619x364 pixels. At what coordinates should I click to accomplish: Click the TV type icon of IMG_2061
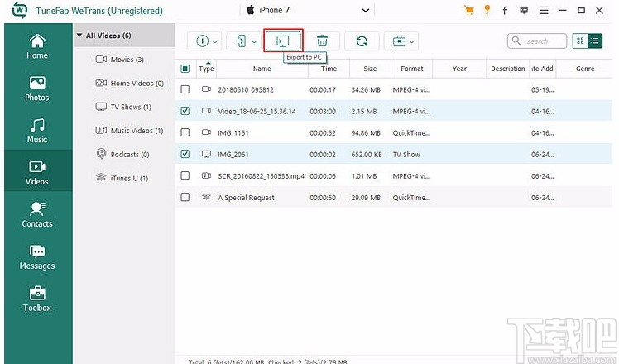click(x=206, y=154)
